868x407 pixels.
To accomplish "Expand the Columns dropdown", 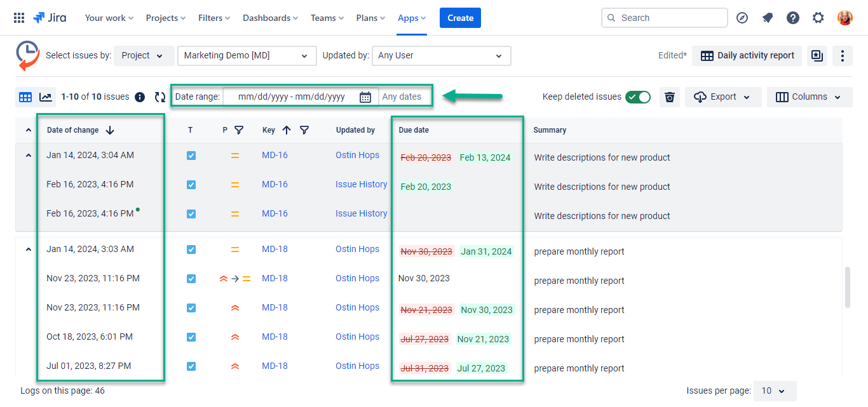I will click(x=810, y=97).
